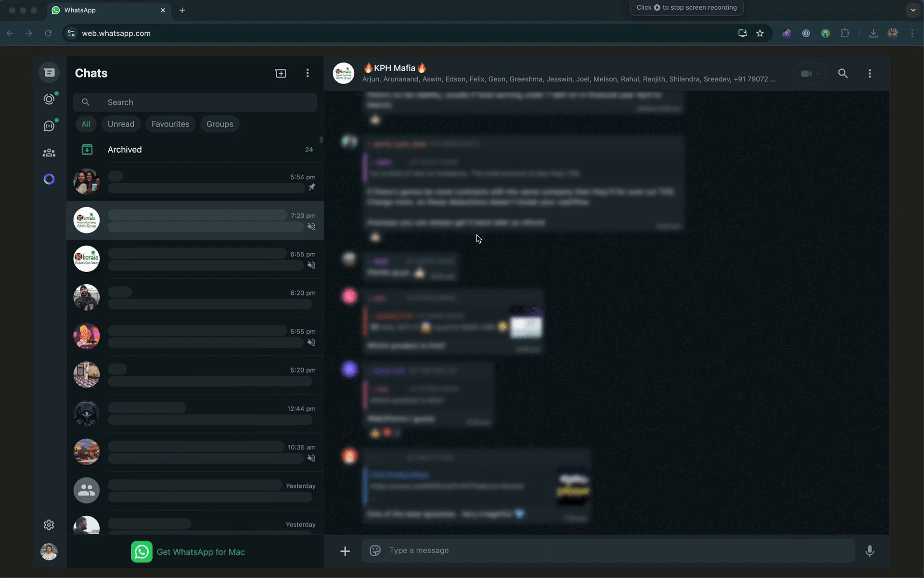Image resolution: width=924 pixels, height=578 pixels.
Task: Open the Status icon in sidebar
Action: 49,99
